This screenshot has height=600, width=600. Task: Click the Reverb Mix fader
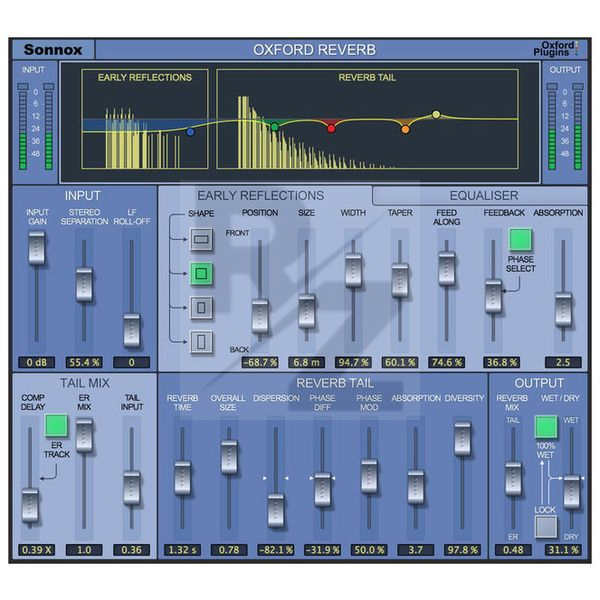[513, 479]
